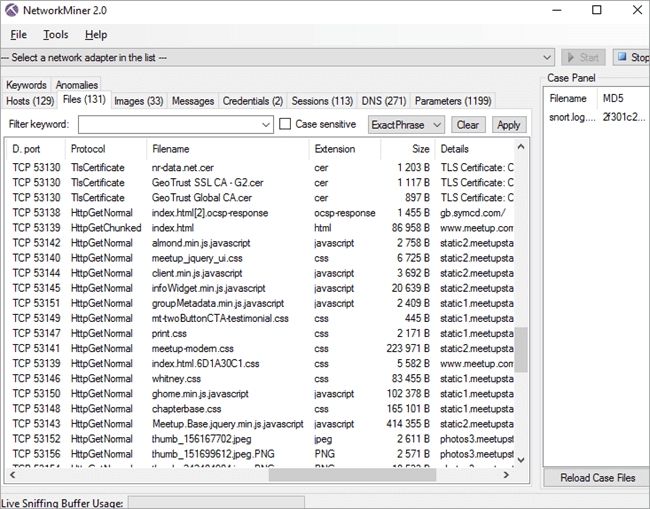The height and width of the screenshot is (509, 650).
Task: Click the Apply filter button
Action: pyautogui.click(x=508, y=125)
